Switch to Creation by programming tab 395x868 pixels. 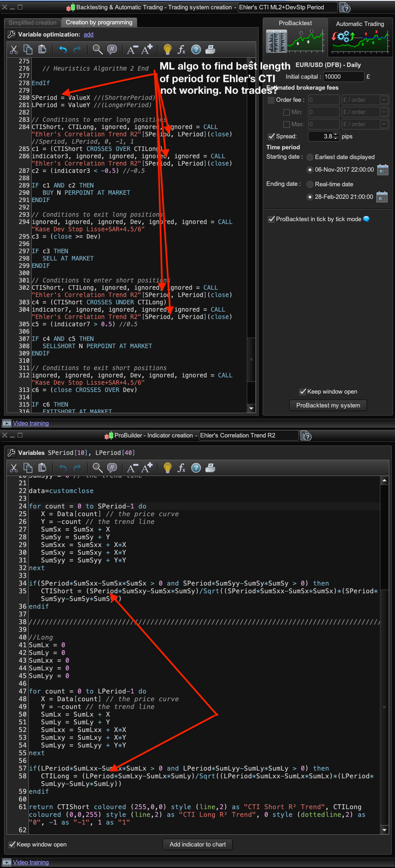99,22
